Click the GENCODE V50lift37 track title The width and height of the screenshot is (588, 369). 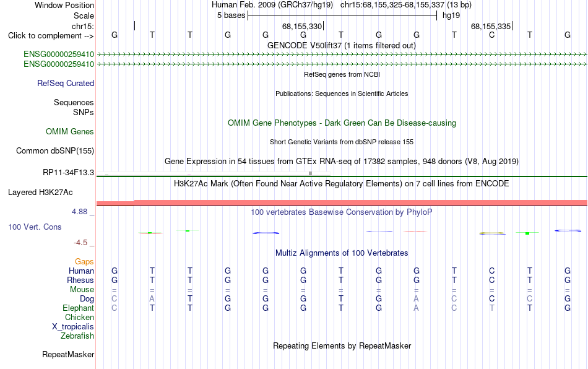[342, 45]
